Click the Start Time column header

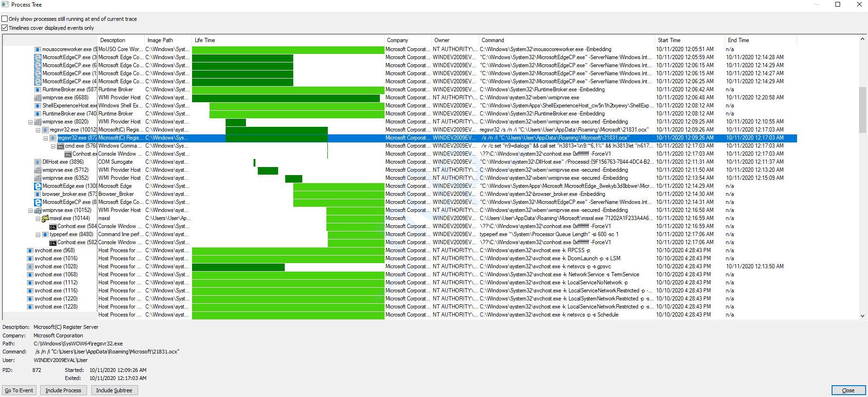689,40
